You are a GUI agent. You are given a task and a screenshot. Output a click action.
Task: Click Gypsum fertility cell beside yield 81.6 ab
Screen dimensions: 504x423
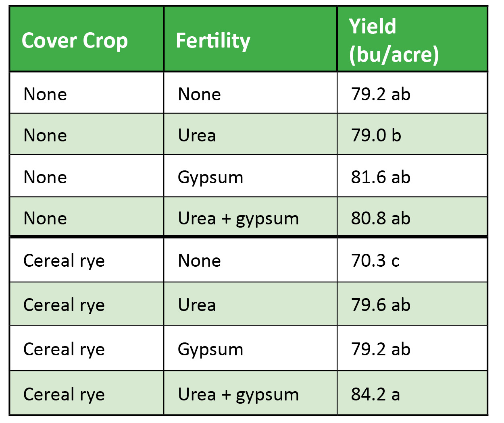[x=210, y=177]
